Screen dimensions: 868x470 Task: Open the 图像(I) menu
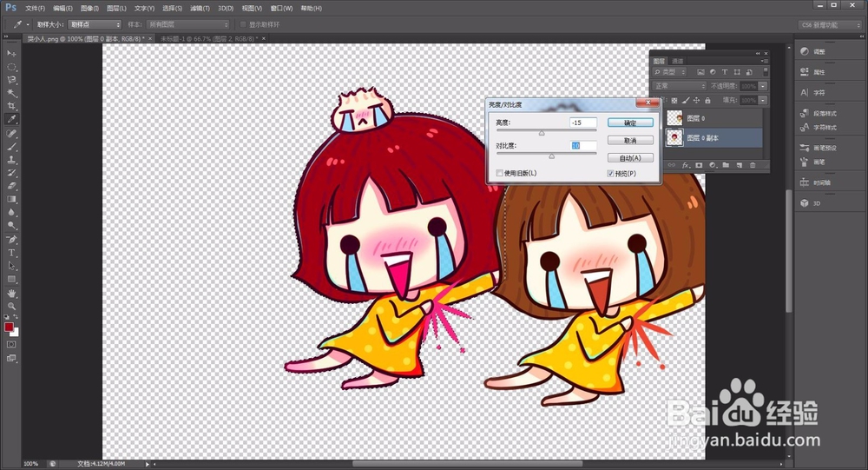pos(89,9)
